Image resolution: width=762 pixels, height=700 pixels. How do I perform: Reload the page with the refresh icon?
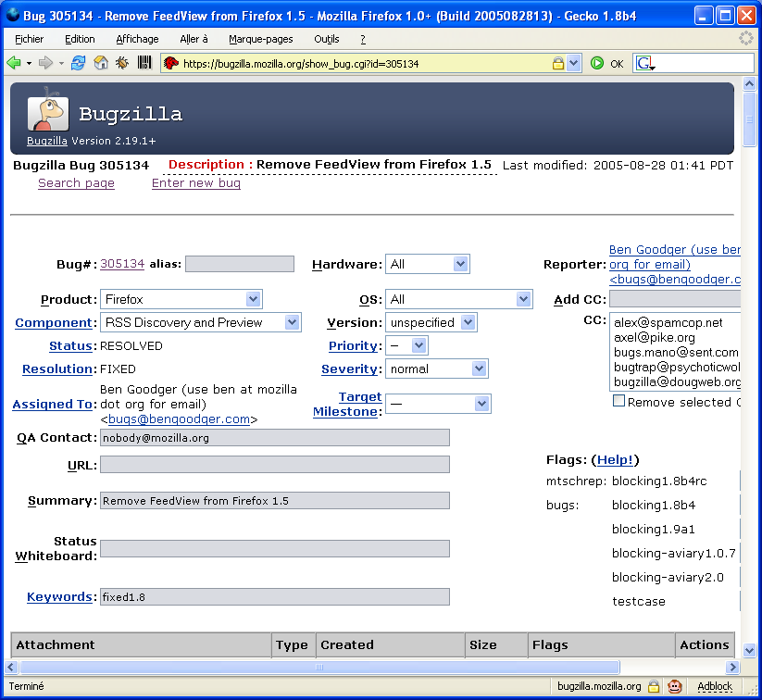coord(78,63)
